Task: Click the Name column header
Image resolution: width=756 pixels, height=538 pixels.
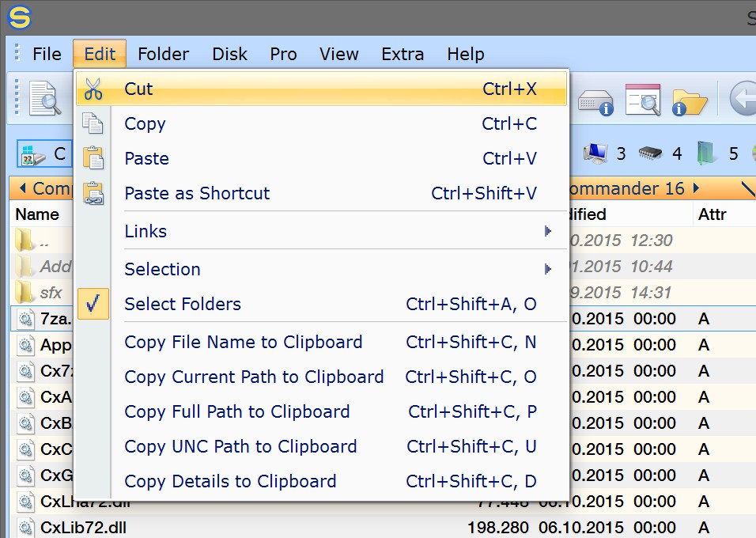Action: [x=37, y=214]
